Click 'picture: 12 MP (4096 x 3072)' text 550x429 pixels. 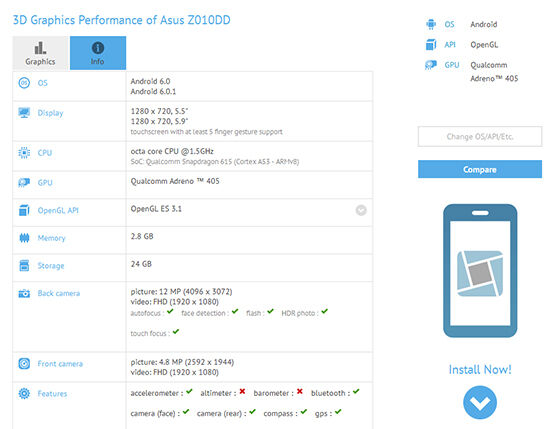point(181,291)
